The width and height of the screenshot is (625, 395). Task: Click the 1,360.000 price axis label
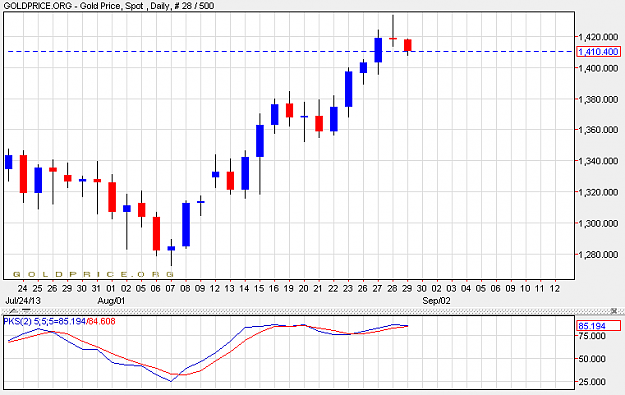pos(598,130)
